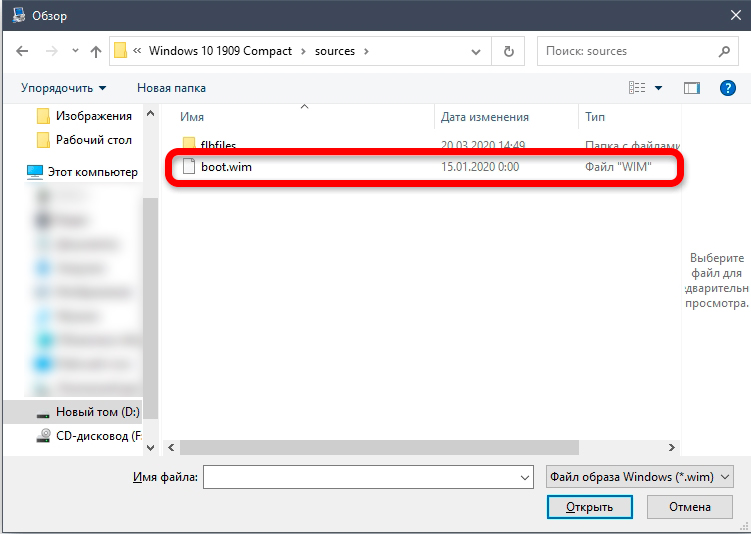This screenshot has height=534, width=751.
Task: Select the sources breadcrumb segment
Action: 335,51
